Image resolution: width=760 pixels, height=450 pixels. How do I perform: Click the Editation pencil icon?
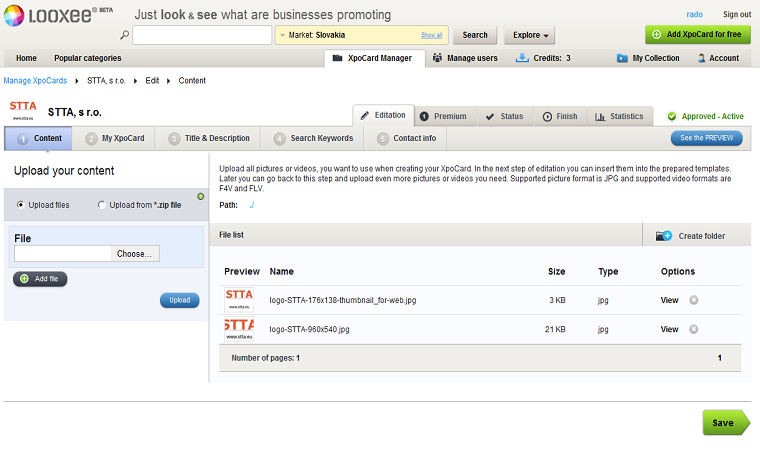click(364, 115)
